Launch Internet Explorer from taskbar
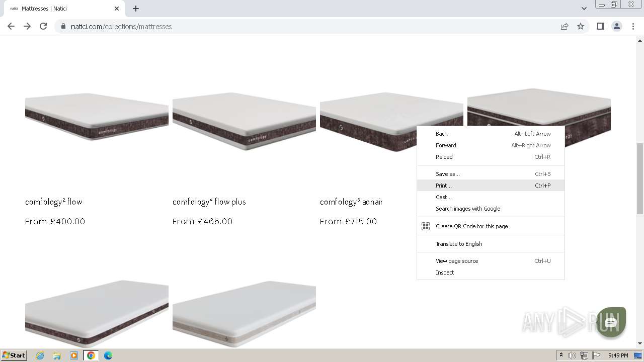Viewport: 644px width, 362px height. point(40,355)
